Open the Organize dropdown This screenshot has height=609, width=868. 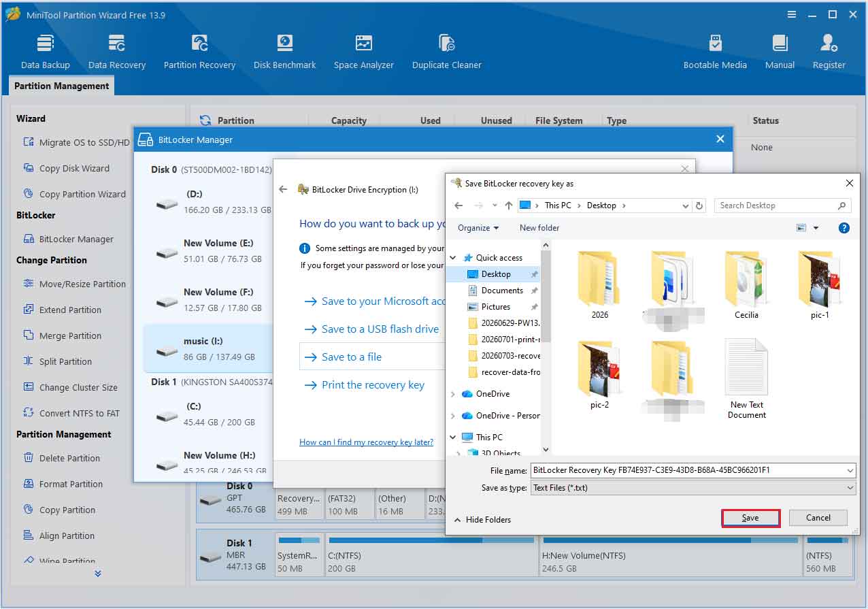point(478,228)
